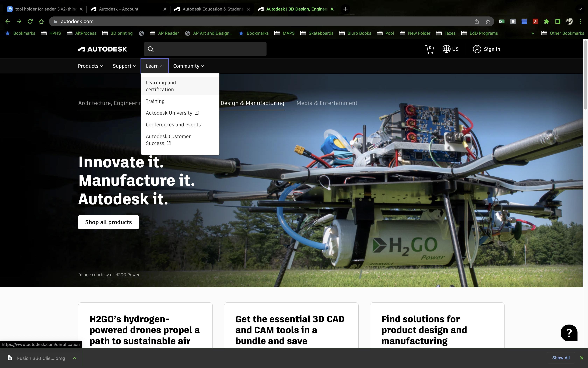The width and height of the screenshot is (588, 368).
Task: Reload the autodesk.com page
Action: 30,21
